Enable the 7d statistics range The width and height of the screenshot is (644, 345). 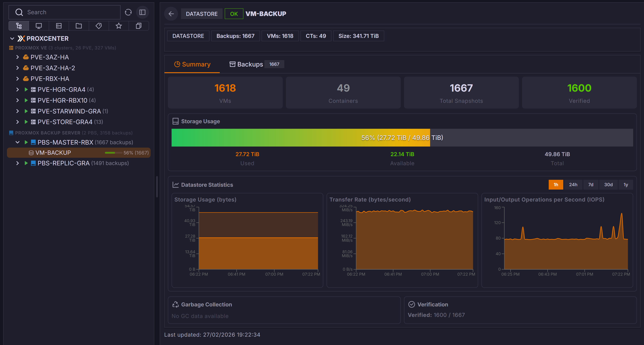coord(591,184)
